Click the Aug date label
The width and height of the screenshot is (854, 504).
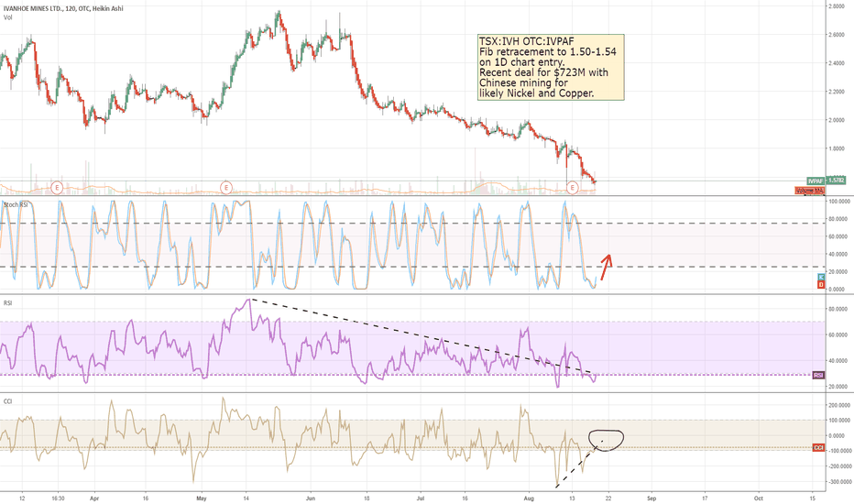coord(529,498)
